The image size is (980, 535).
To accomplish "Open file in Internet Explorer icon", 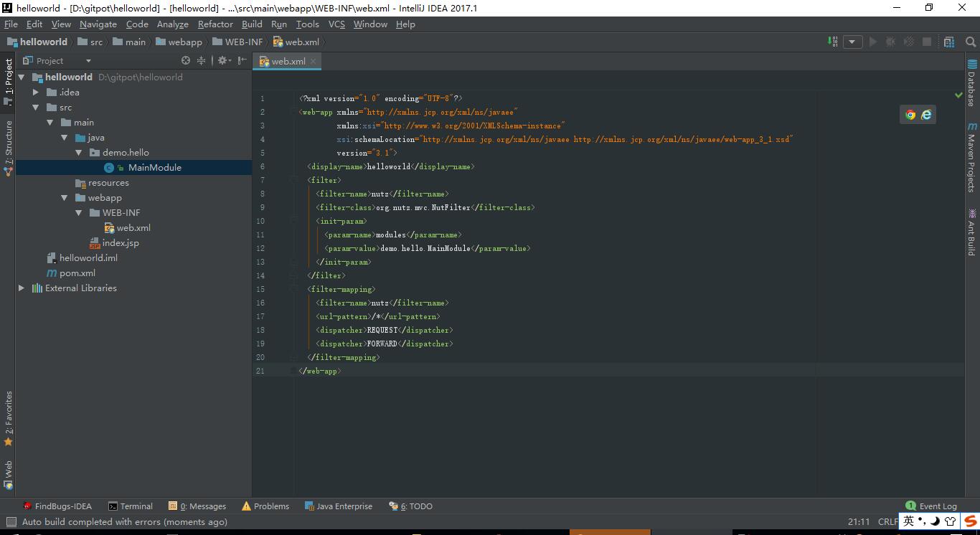I will tap(926, 115).
